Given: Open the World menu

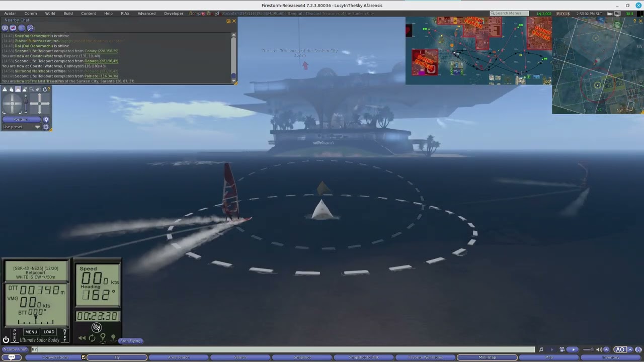Looking at the screenshot, I should pyautogui.click(x=50, y=14).
